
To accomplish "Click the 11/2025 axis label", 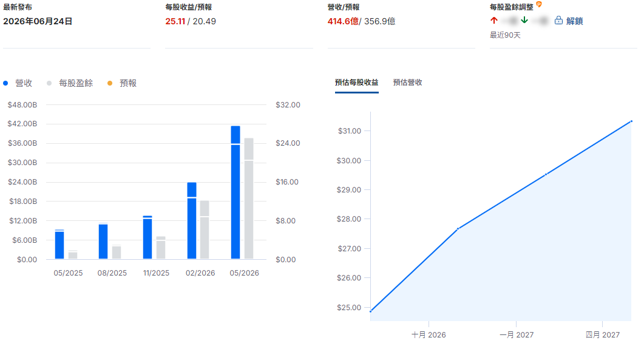I will pyautogui.click(x=156, y=273).
